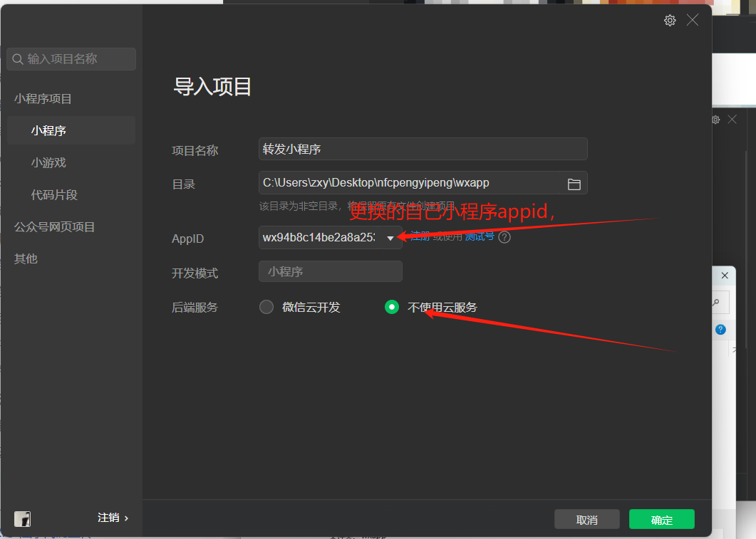The height and width of the screenshot is (539, 756).
Task: Open the 小程序 category in sidebar
Action: coord(48,131)
